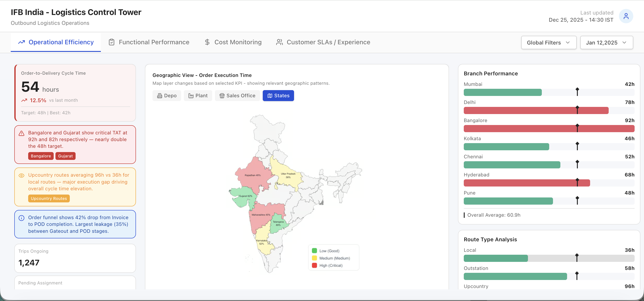The image size is (644, 301).
Task: Switch map layer to Depo
Action: click(x=167, y=96)
